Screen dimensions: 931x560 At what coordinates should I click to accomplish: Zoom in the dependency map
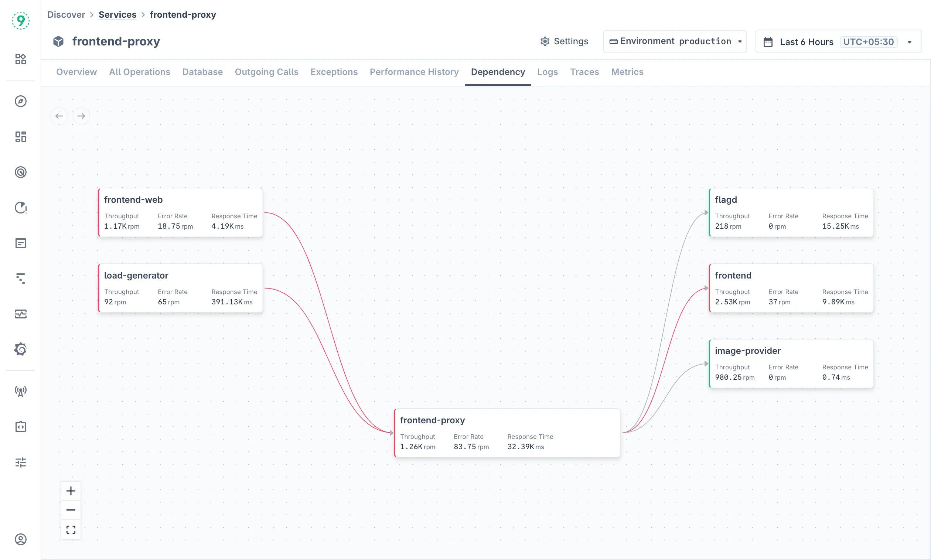coord(71,491)
